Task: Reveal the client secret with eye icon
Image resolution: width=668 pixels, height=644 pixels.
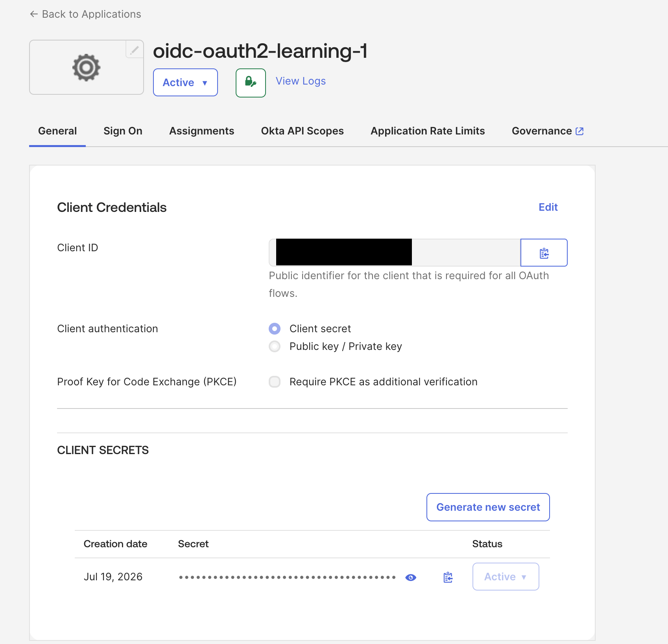Action: tap(411, 577)
